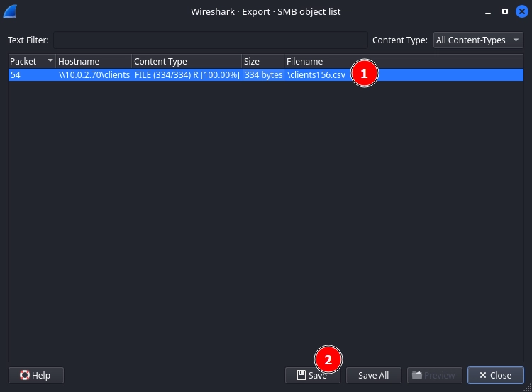Click the Help lifebuoy icon
The height and width of the screenshot is (392, 532).
click(25, 375)
